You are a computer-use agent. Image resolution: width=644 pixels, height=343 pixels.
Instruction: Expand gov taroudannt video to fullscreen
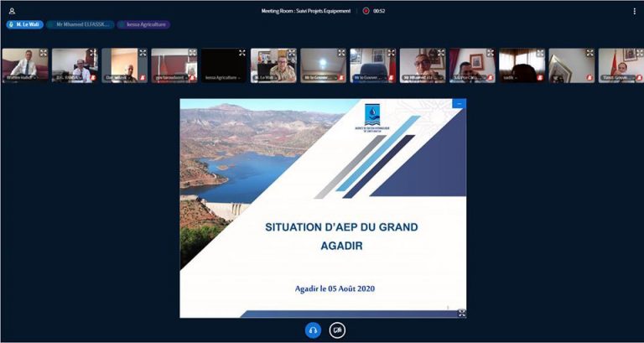pyautogui.click(x=192, y=53)
